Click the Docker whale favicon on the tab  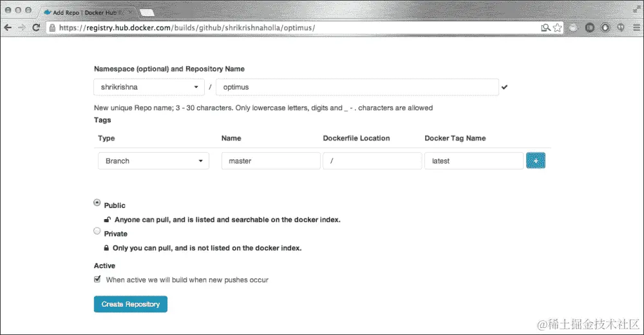tap(48, 12)
